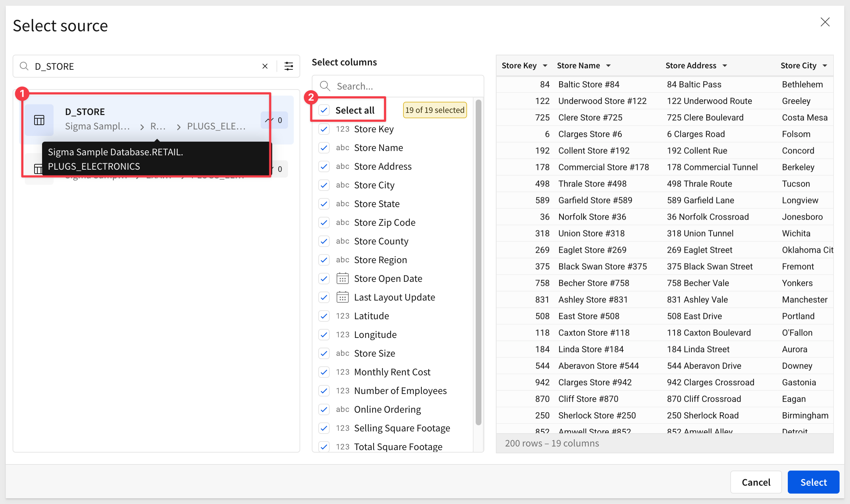Click the Sigma Sampl… breadcrumb under D_STORE

tap(97, 126)
